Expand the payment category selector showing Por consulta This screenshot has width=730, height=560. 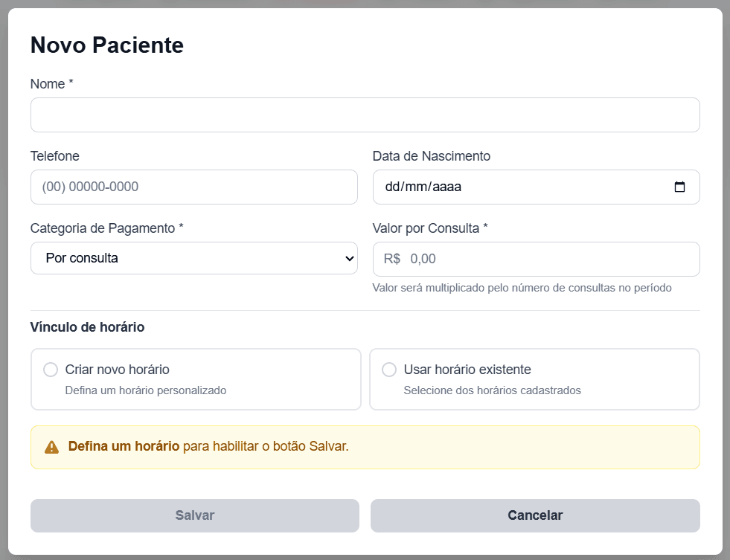[x=193, y=258]
